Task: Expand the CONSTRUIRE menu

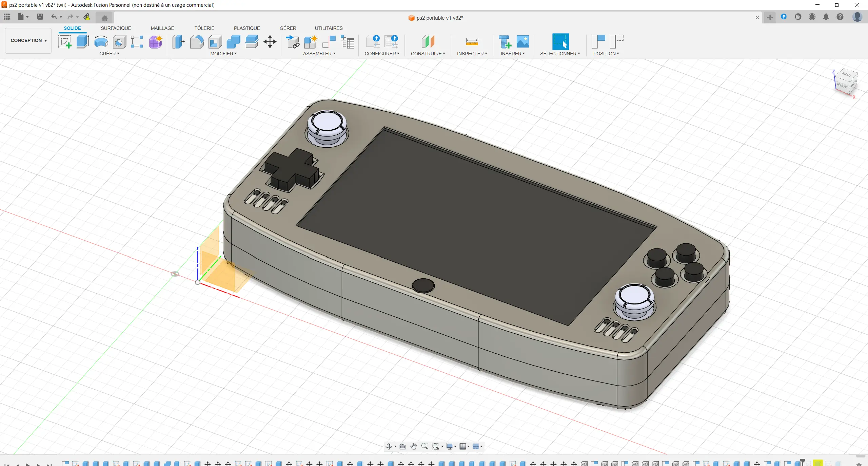Action: (x=428, y=54)
